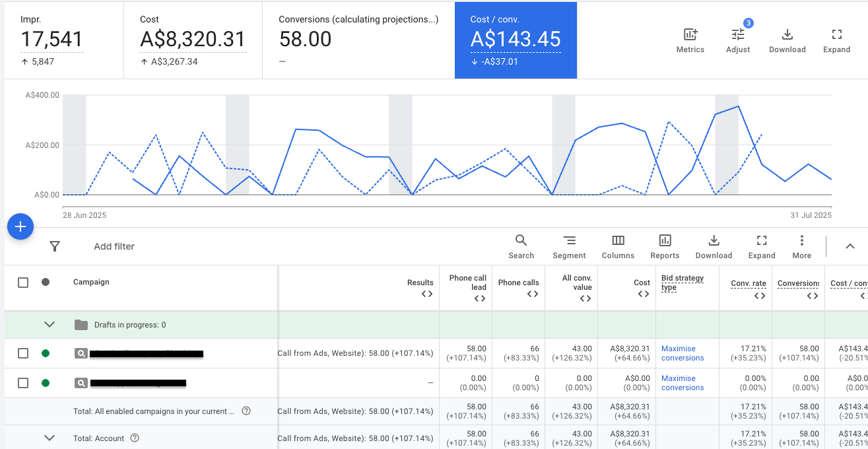Open first campaign's Maximise conversions link
The image size is (868, 449).
point(683,353)
